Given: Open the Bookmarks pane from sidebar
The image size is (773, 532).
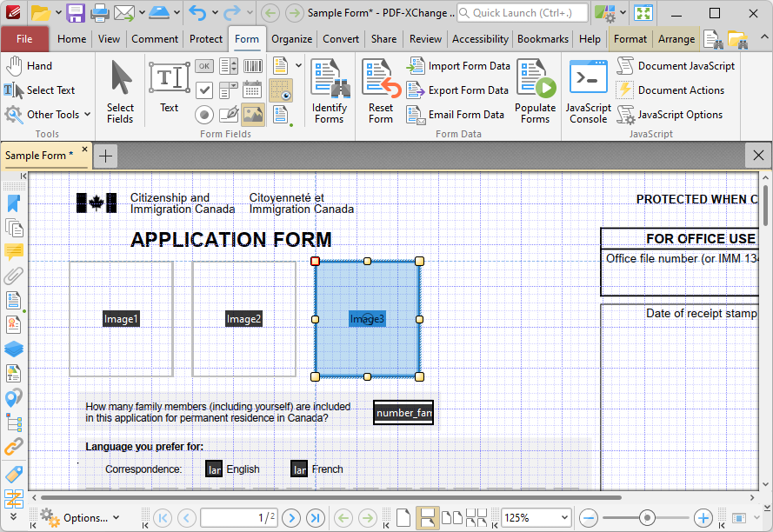Looking at the screenshot, I should point(14,203).
